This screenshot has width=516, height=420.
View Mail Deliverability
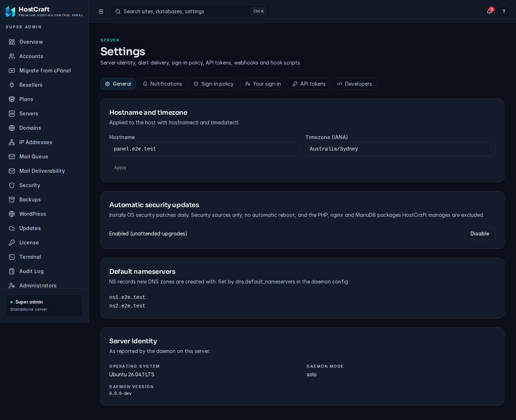pos(44,171)
